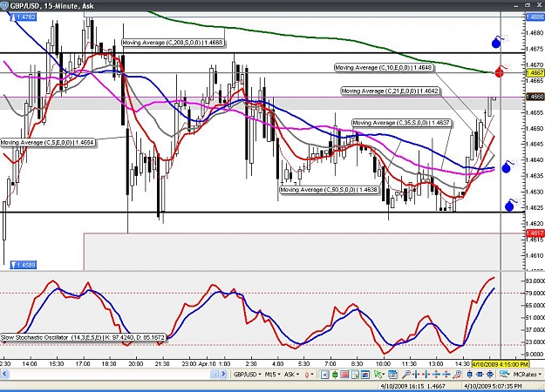Select the Moving Average (C,200,S,0,0) label
This screenshot has width=545, height=392.
point(174,43)
